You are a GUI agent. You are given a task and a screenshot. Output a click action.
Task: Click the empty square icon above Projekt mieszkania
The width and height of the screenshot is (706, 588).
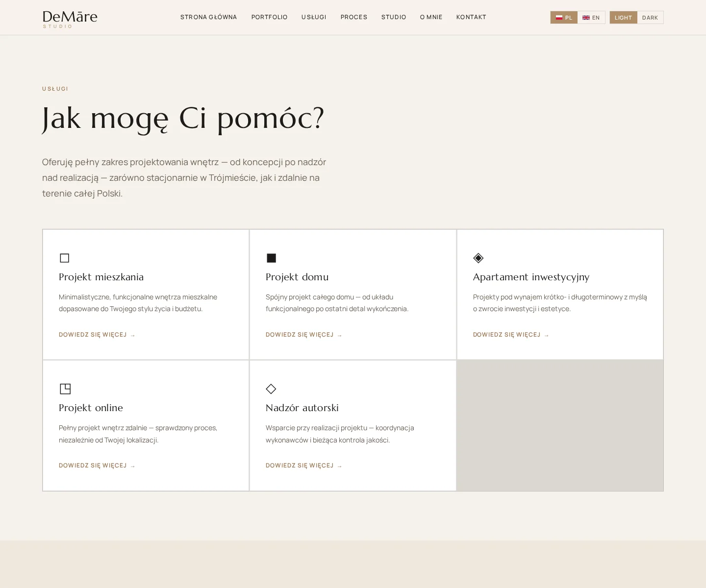click(x=64, y=258)
